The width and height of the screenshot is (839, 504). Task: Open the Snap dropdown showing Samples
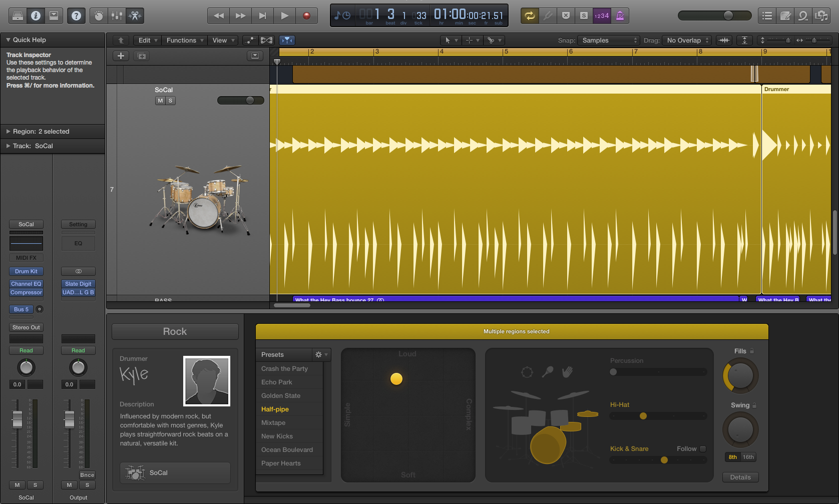608,41
